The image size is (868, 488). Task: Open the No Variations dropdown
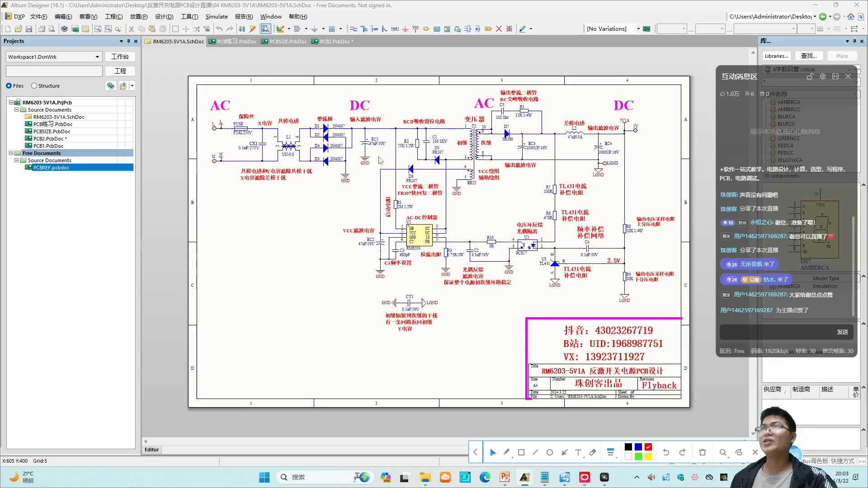638,29
